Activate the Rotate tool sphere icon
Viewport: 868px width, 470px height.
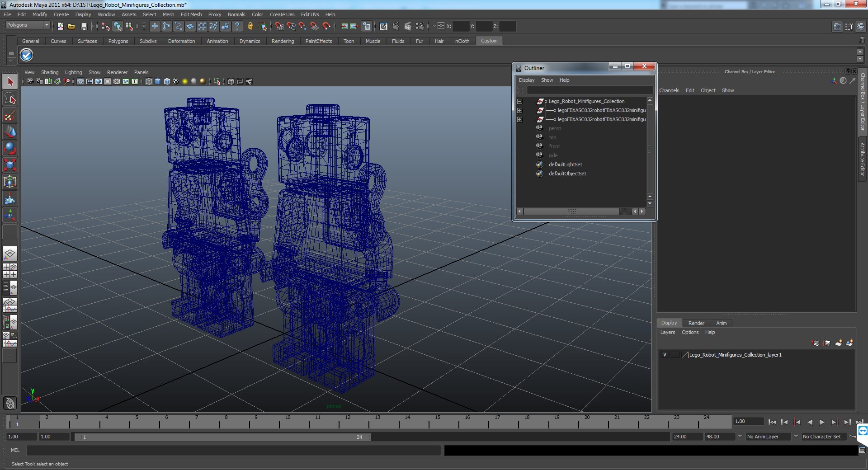pos(10,148)
